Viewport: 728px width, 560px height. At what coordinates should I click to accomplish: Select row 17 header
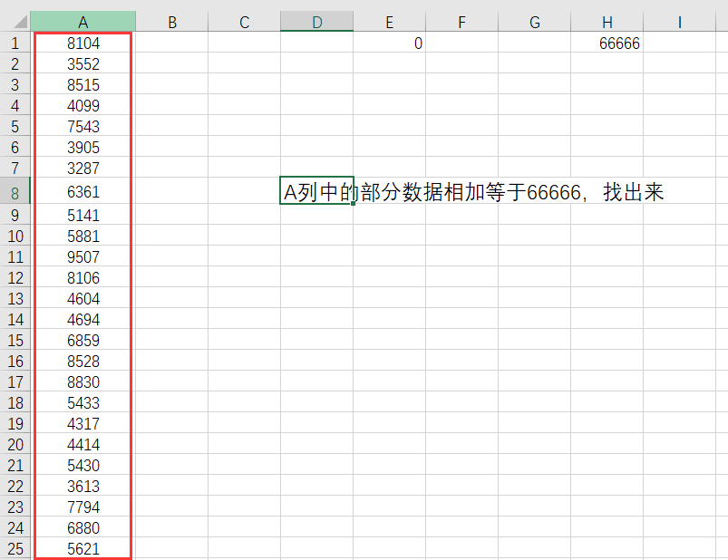[15, 381]
